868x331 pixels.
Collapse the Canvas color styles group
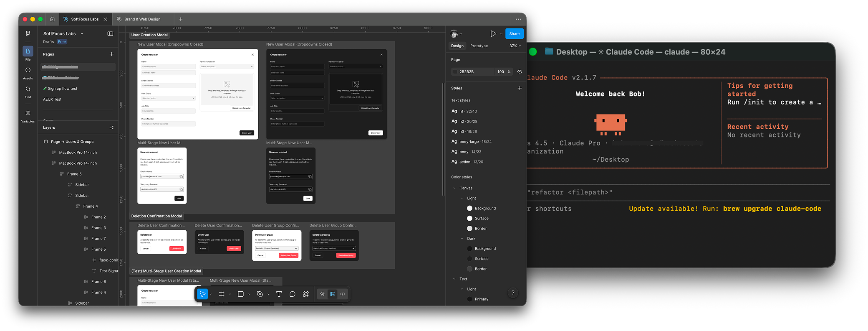point(454,188)
